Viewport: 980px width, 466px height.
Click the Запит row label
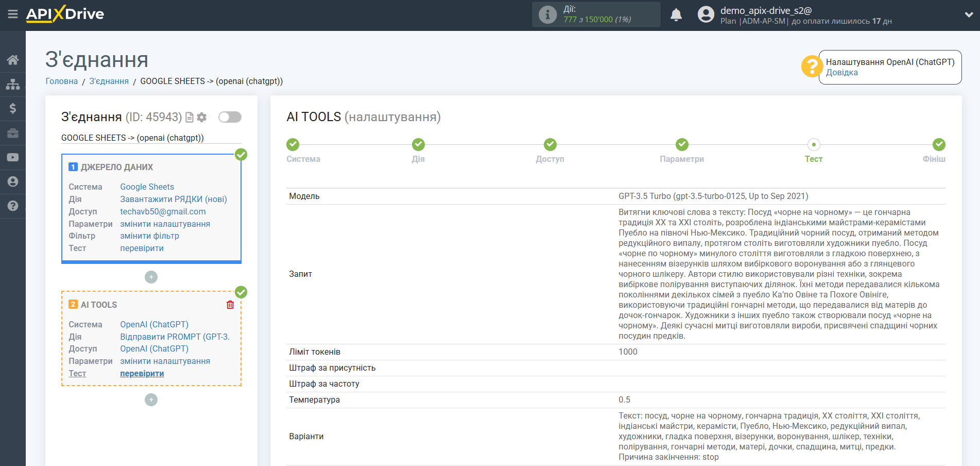tap(300, 274)
